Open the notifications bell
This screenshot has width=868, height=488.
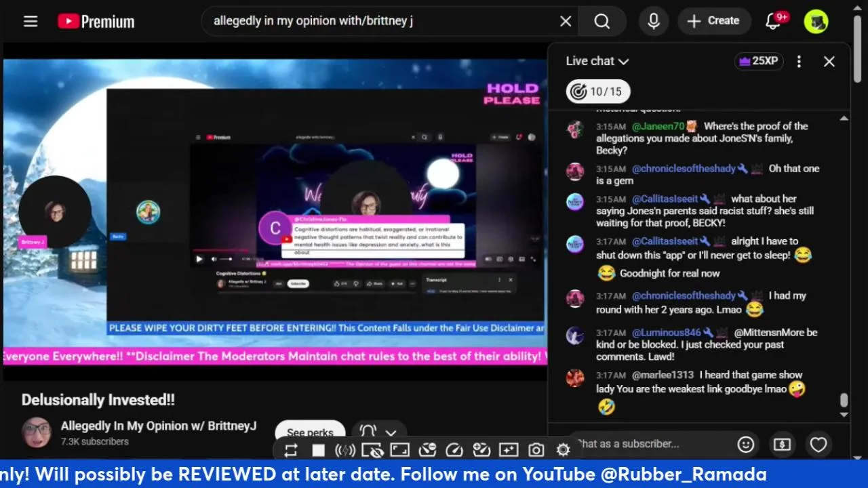773,22
